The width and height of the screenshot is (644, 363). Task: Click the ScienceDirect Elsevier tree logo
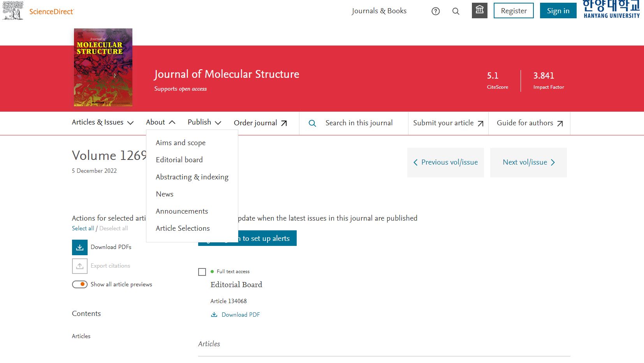point(13,11)
